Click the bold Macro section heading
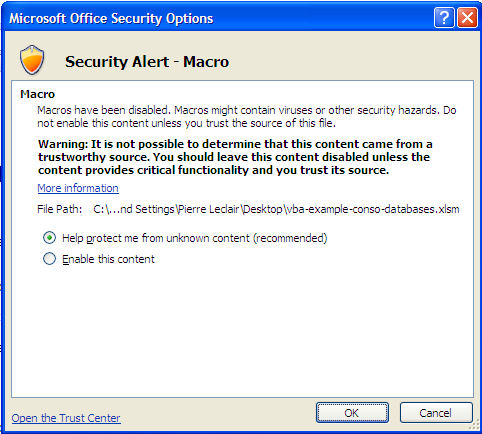 pyautogui.click(x=37, y=94)
